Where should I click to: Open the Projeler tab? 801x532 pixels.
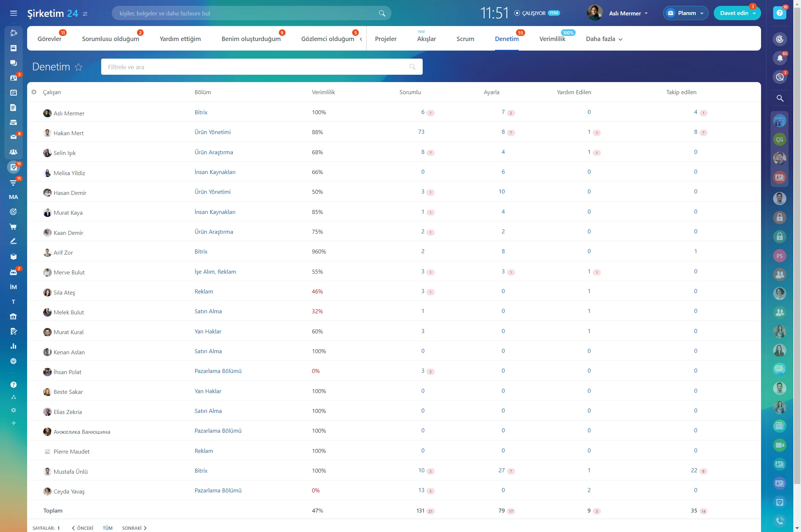tap(386, 39)
